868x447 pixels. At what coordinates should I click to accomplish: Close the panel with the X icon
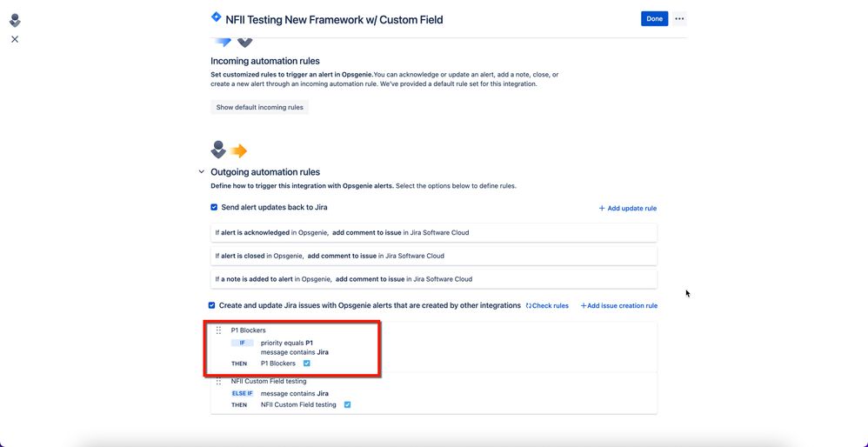point(15,39)
